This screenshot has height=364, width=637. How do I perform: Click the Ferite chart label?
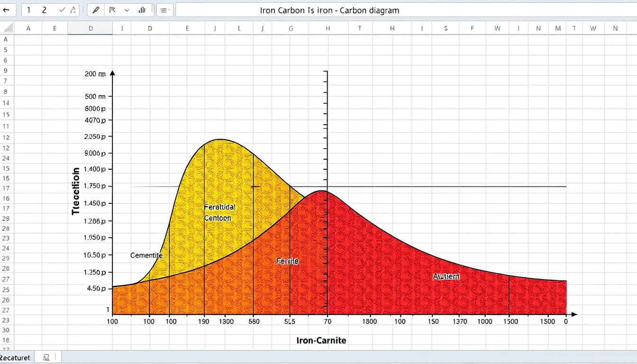(x=287, y=261)
